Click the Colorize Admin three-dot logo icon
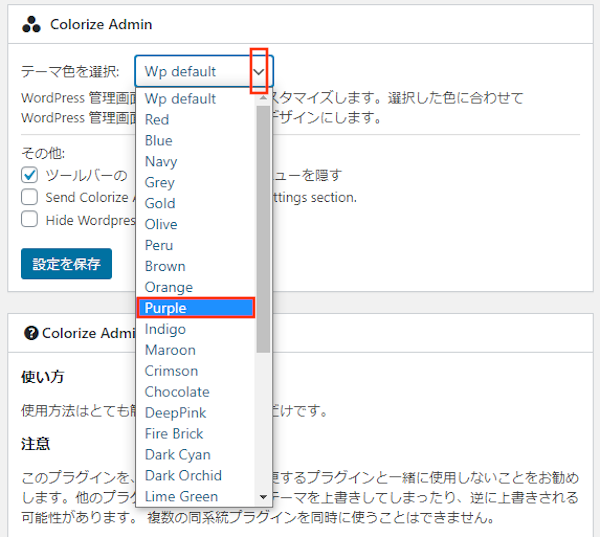This screenshot has height=537, width=600. click(31, 24)
